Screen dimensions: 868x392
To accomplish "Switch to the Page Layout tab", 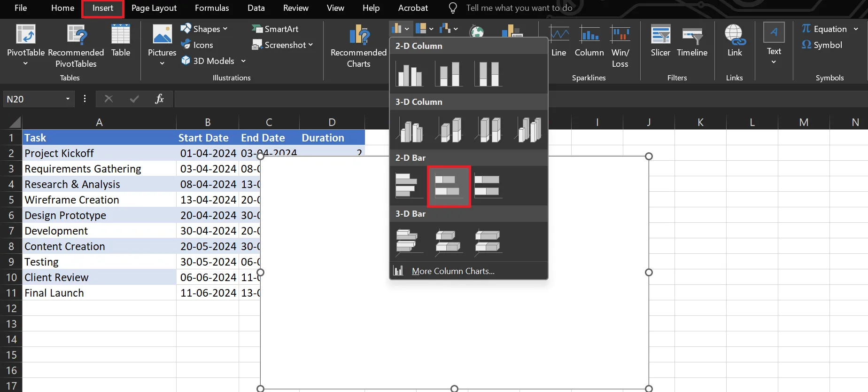I will 154,8.
